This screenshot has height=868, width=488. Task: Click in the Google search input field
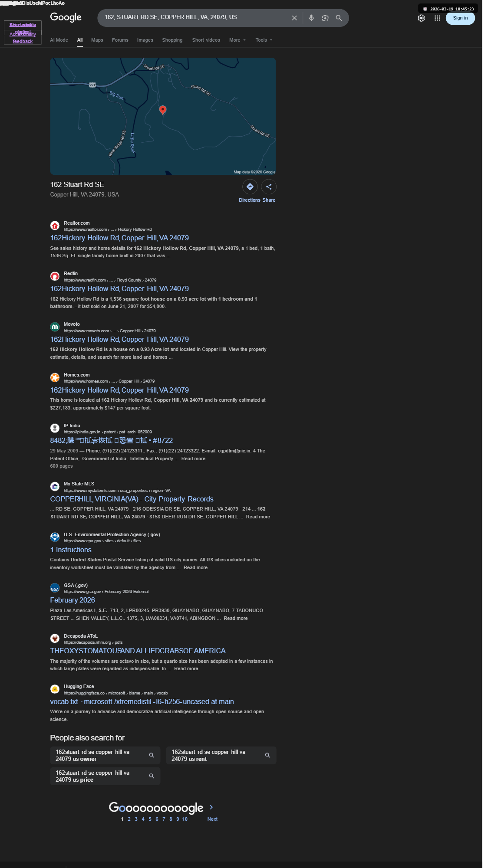click(x=195, y=17)
